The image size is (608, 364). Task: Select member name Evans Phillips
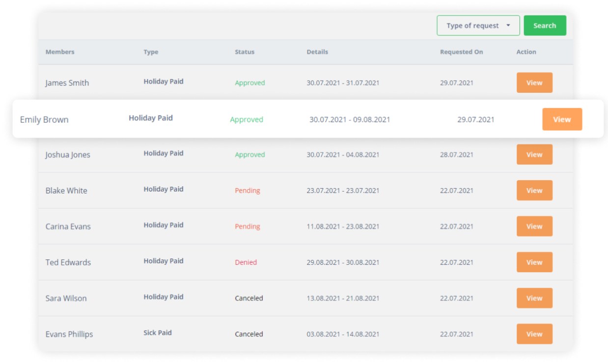tap(69, 334)
